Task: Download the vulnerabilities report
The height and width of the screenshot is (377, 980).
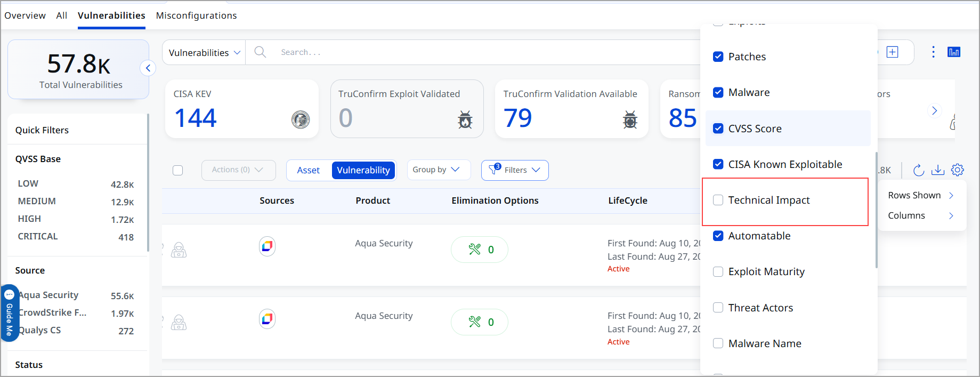Action: (938, 170)
